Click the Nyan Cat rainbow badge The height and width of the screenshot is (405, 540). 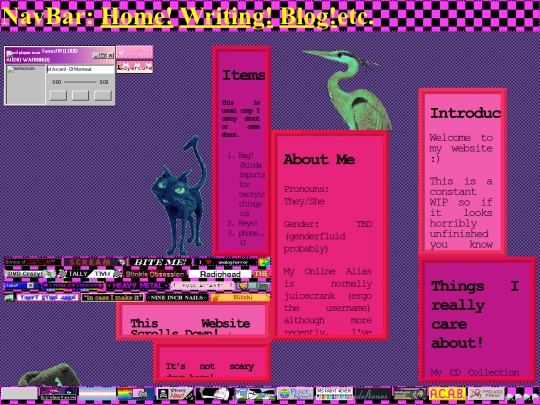(136, 394)
